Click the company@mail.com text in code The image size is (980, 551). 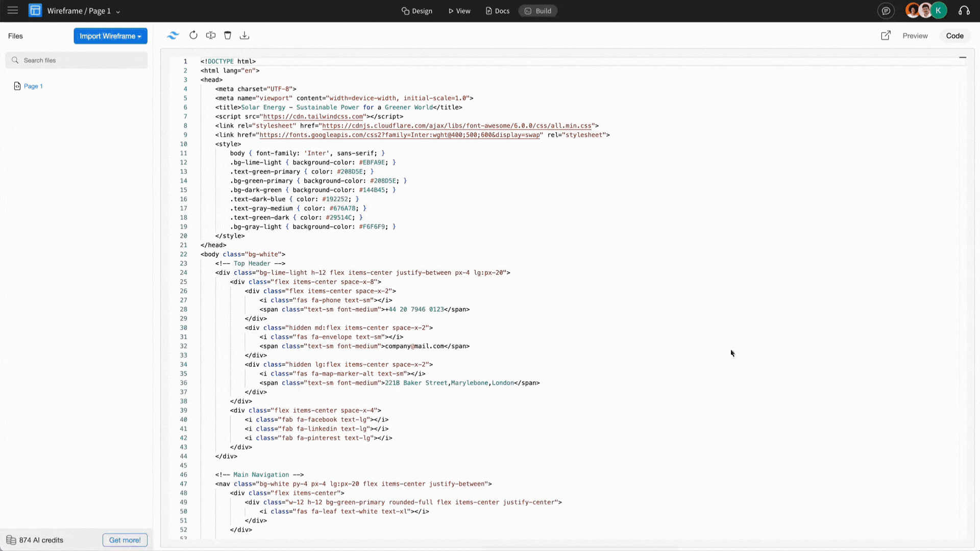414,346
